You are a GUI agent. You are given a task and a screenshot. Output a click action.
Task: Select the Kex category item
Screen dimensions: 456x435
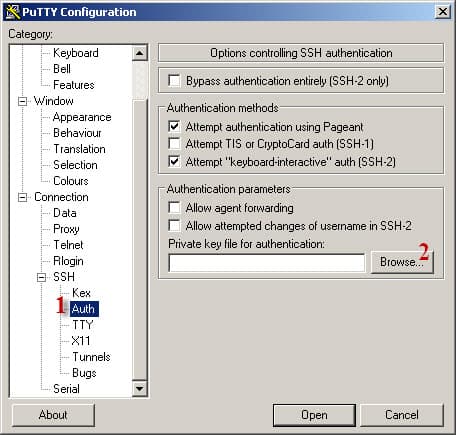click(x=81, y=293)
